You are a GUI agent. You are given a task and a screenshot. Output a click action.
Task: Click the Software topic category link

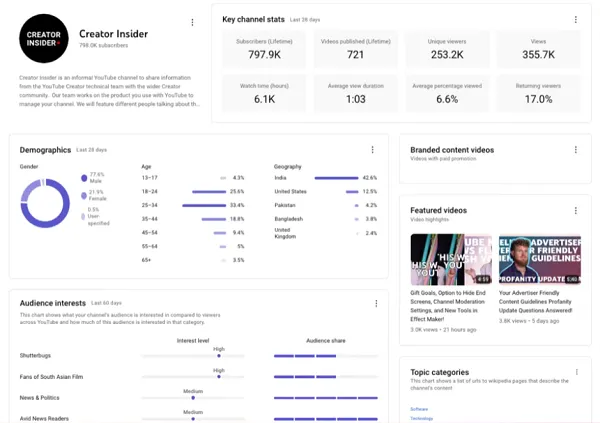pos(419,408)
